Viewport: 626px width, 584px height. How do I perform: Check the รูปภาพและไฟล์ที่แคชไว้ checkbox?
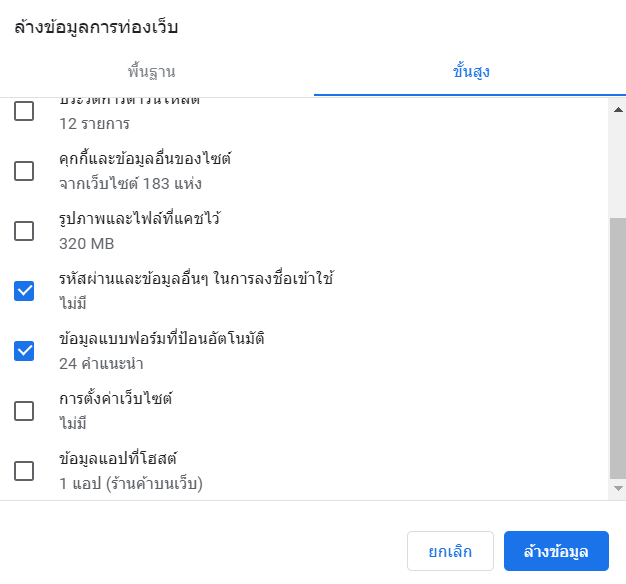pyautogui.click(x=24, y=231)
